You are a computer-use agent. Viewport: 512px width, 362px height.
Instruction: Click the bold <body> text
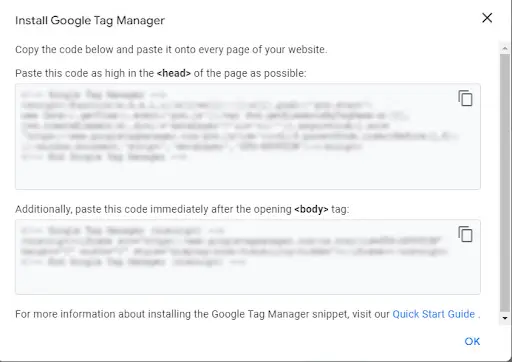click(x=311, y=209)
